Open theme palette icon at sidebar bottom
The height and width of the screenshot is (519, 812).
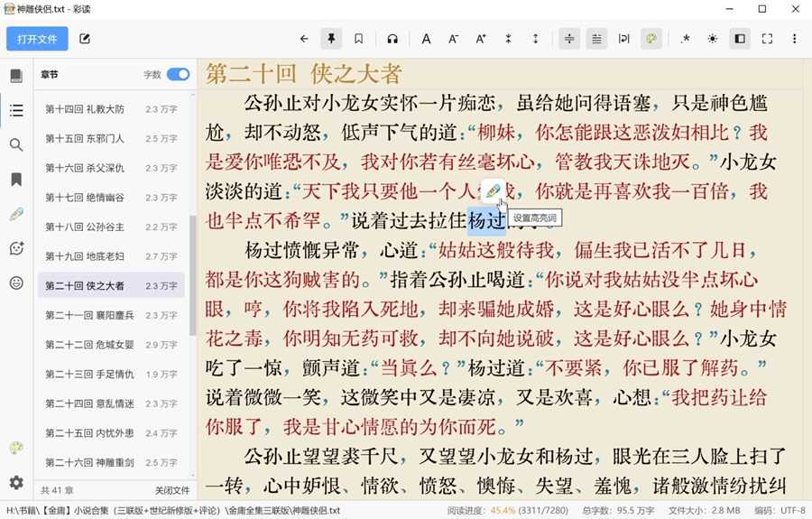point(16,448)
